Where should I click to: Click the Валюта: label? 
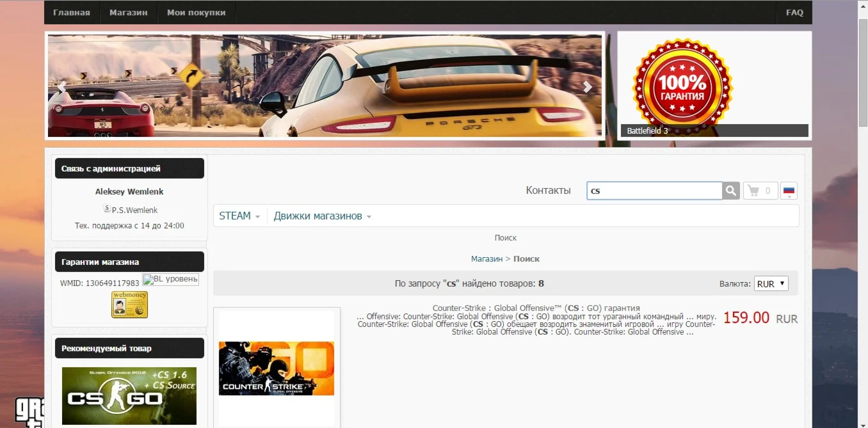[735, 283]
